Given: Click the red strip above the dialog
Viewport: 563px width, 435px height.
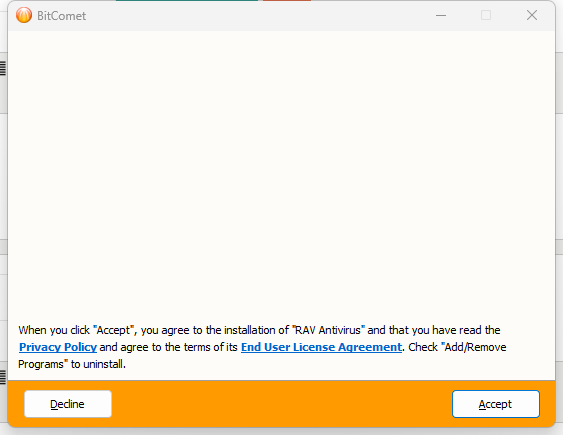Looking at the screenshot, I should tap(287, 1).
